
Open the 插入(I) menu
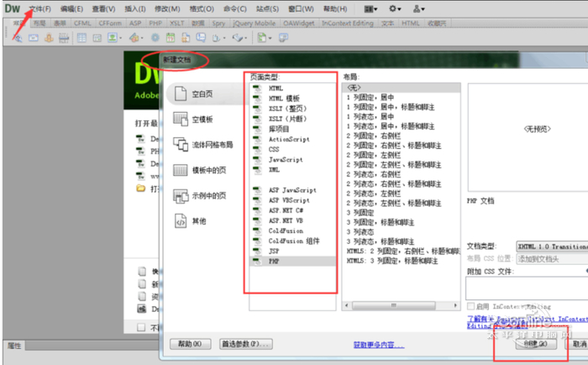pyautogui.click(x=134, y=9)
